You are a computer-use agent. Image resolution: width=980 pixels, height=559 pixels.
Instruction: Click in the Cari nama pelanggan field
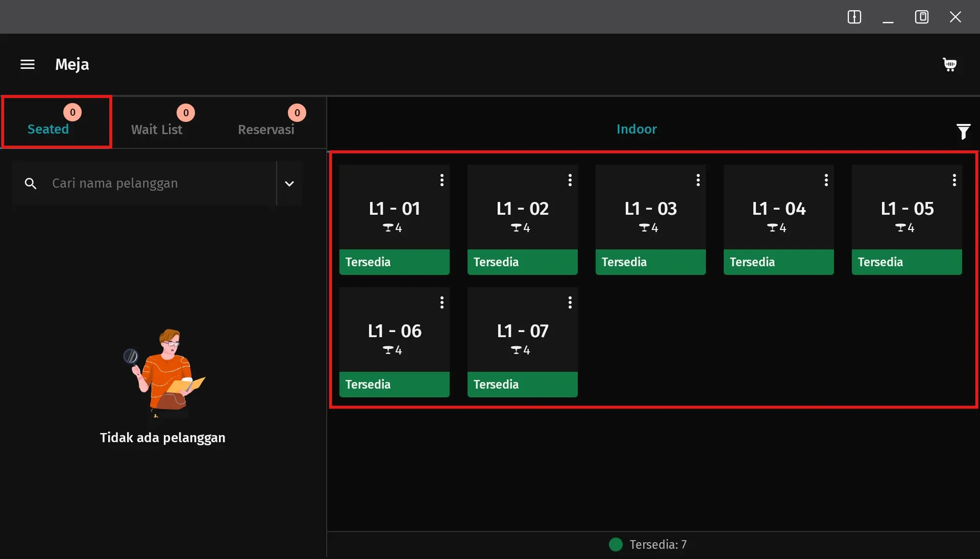click(x=153, y=184)
